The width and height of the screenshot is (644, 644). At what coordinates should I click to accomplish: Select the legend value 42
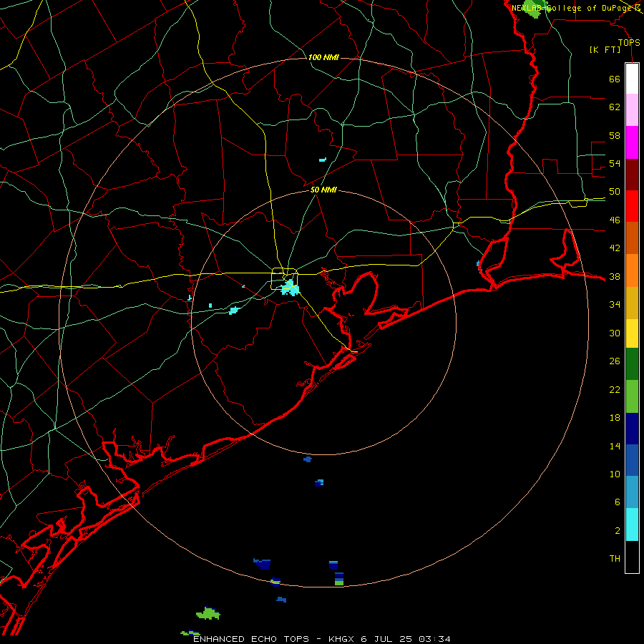[615, 248]
